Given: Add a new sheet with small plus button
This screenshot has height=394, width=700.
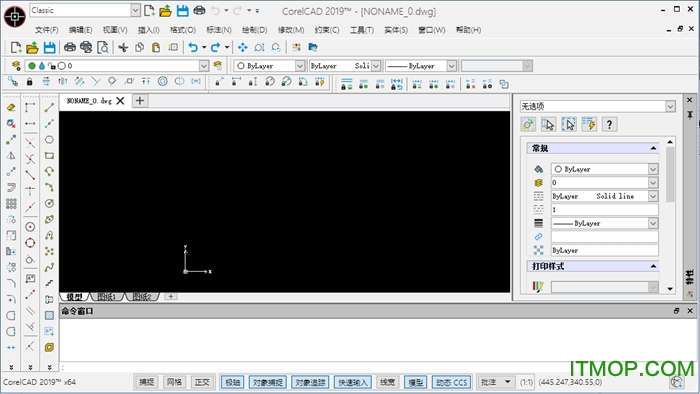Looking at the screenshot, I should [171, 296].
